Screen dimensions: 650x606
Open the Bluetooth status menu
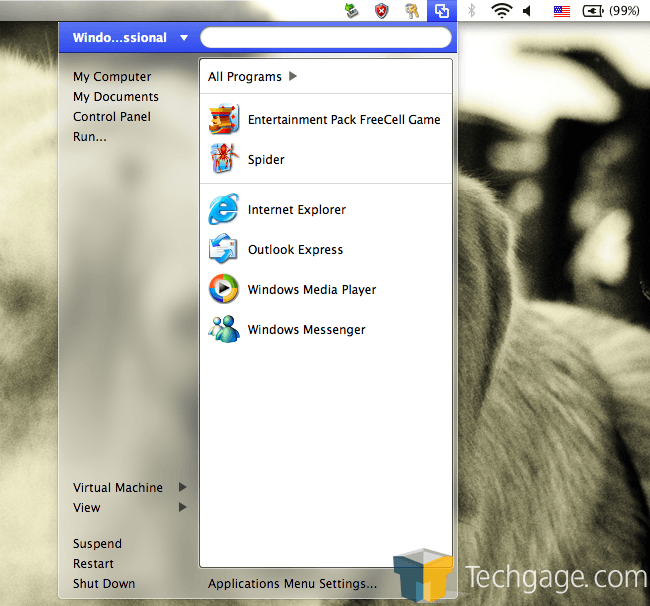click(x=471, y=10)
